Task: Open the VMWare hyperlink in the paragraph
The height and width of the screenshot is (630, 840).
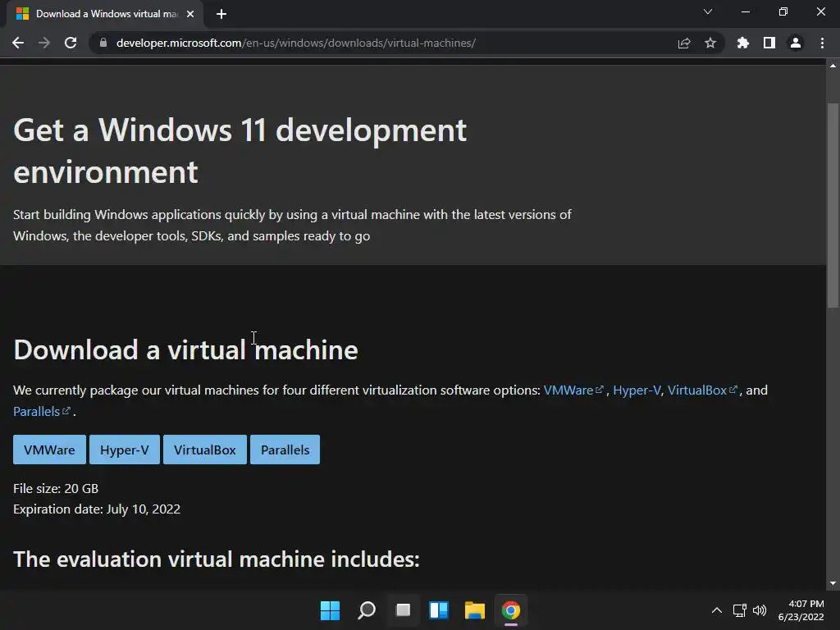Action: [573, 390]
